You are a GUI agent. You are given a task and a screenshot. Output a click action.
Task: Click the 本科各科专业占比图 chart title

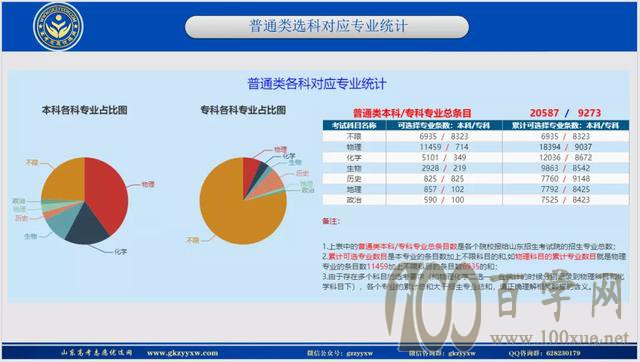[x=84, y=110]
